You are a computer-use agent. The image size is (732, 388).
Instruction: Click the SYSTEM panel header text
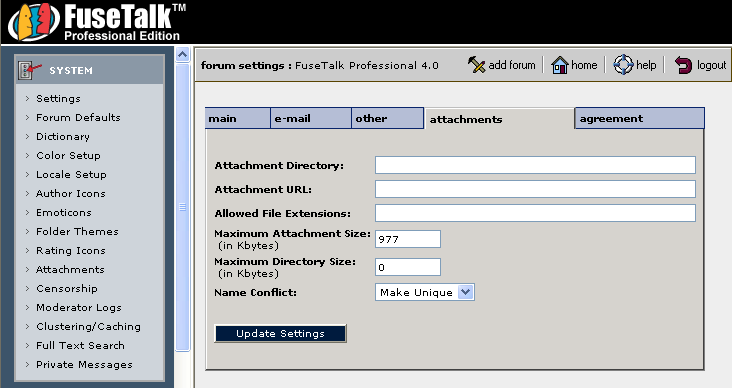pyautogui.click(x=71, y=71)
